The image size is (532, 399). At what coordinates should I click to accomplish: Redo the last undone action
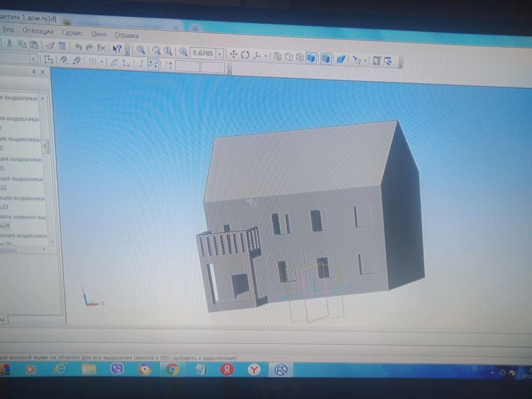pyautogui.click(x=89, y=47)
